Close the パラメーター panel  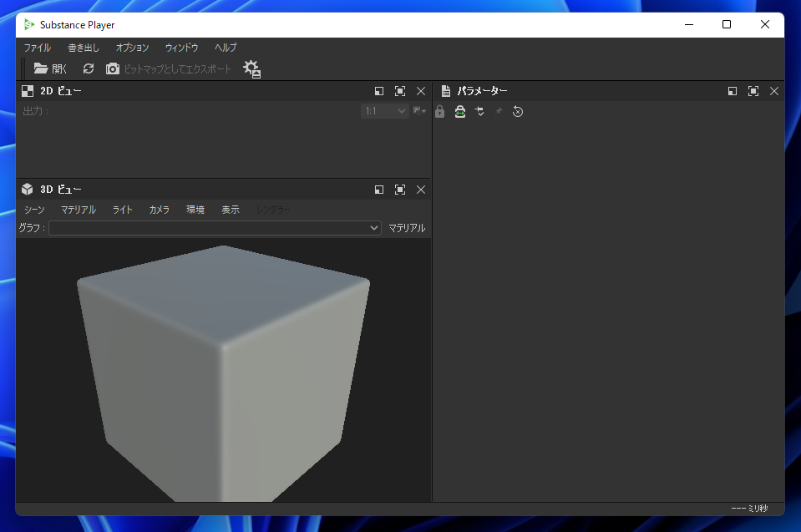coord(774,91)
